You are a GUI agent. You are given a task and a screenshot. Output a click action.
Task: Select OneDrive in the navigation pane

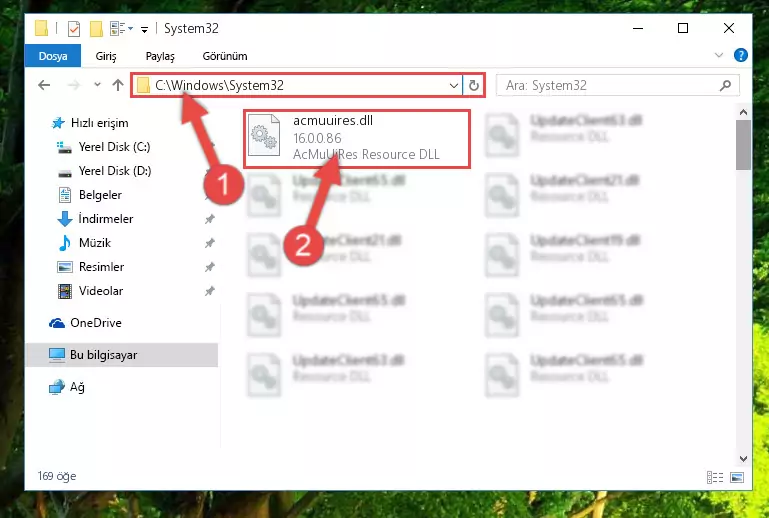coord(96,323)
